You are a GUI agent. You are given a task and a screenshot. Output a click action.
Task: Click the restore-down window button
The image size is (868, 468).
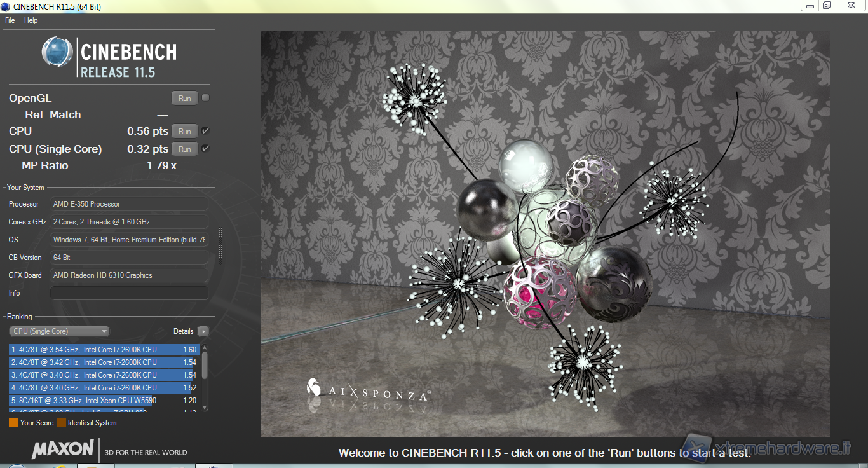tap(827, 6)
